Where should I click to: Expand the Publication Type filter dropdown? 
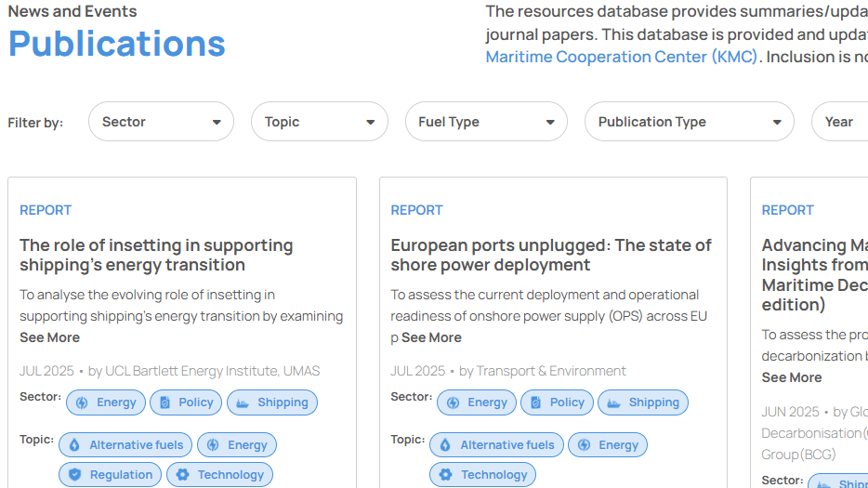click(x=689, y=122)
